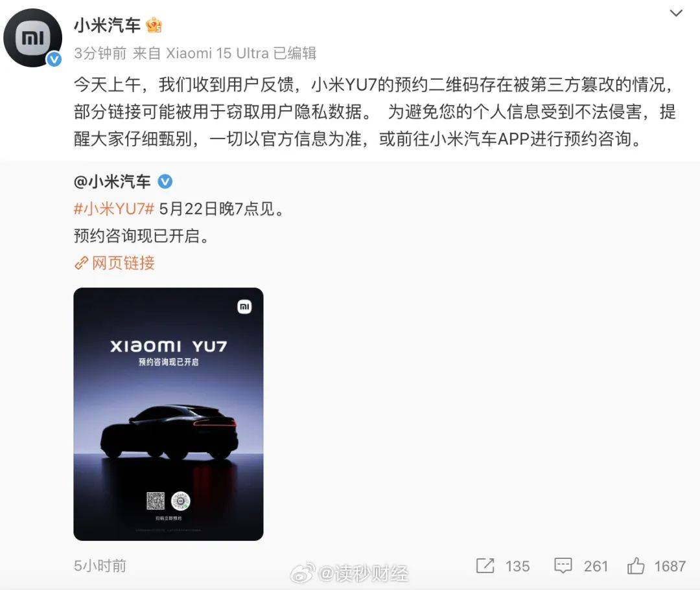Open the author name 小米汽车

[107, 25]
